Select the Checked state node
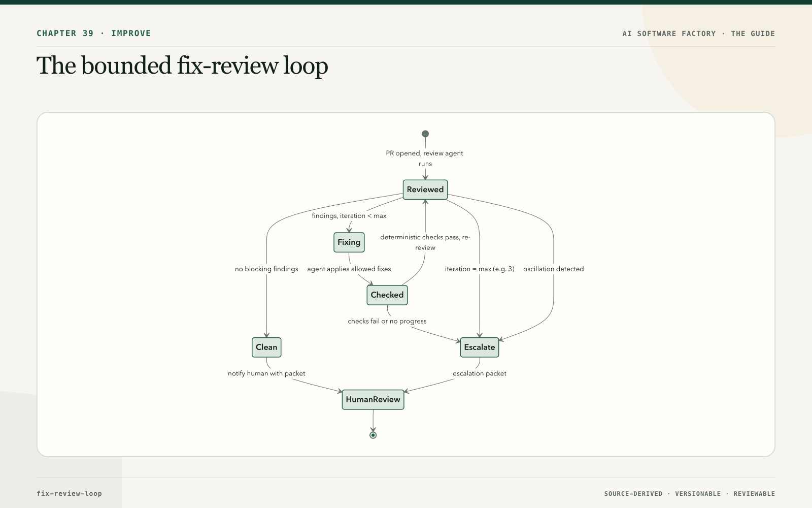The image size is (812, 508). click(387, 295)
